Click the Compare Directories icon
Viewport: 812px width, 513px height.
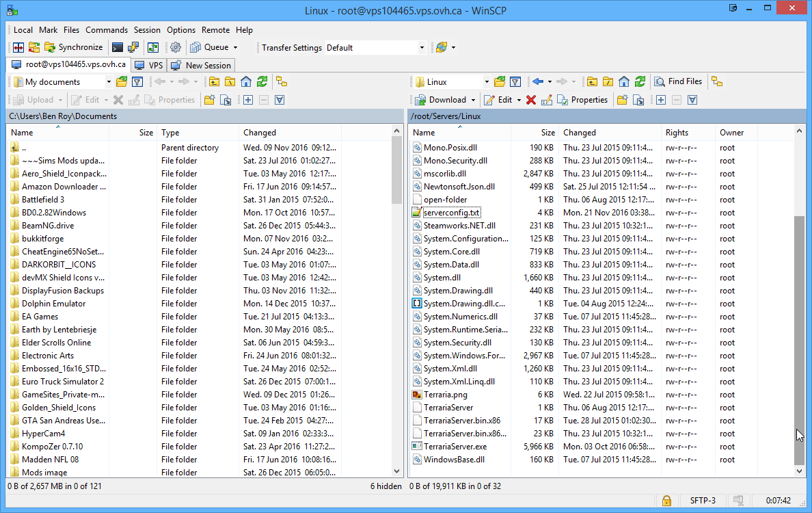[x=18, y=47]
